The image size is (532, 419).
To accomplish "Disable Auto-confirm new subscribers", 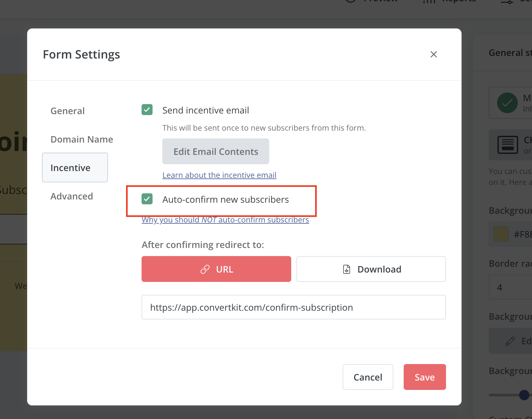I will [147, 199].
